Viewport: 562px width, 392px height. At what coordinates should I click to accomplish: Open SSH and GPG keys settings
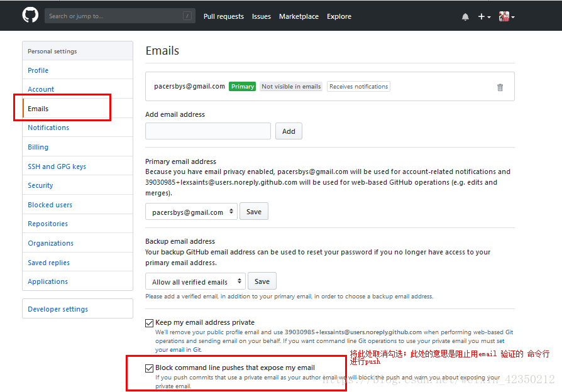point(77,166)
